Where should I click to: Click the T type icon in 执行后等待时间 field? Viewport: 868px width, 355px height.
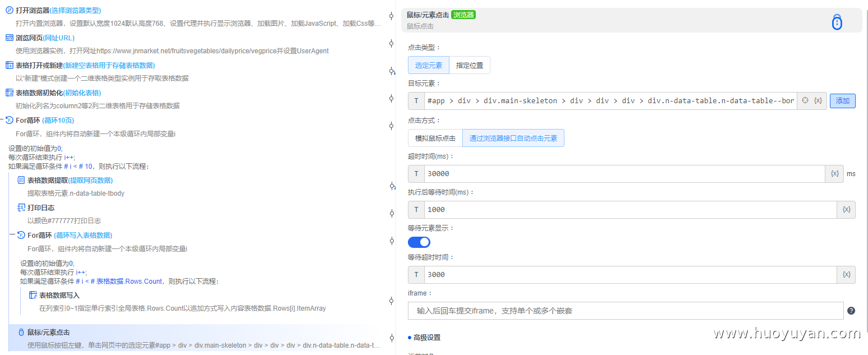click(x=416, y=210)
